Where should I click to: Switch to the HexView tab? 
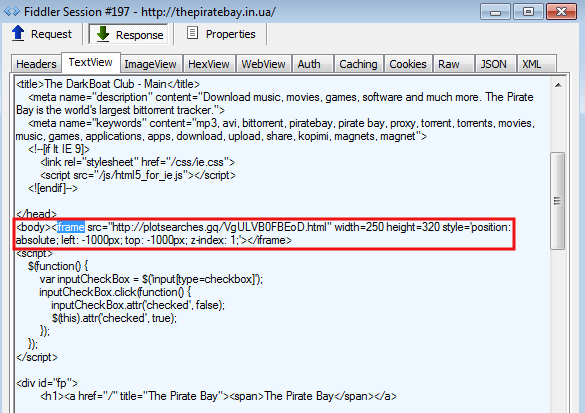[x=209, y=64]
